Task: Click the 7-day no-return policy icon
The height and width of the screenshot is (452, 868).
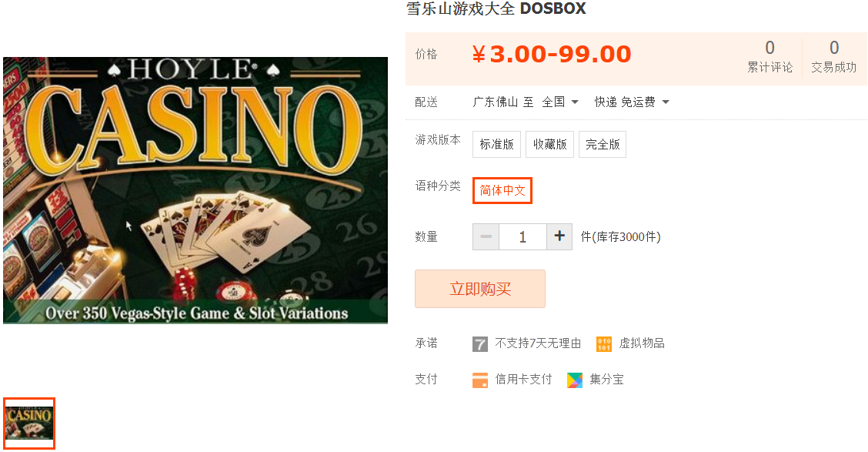Action: 479,344
